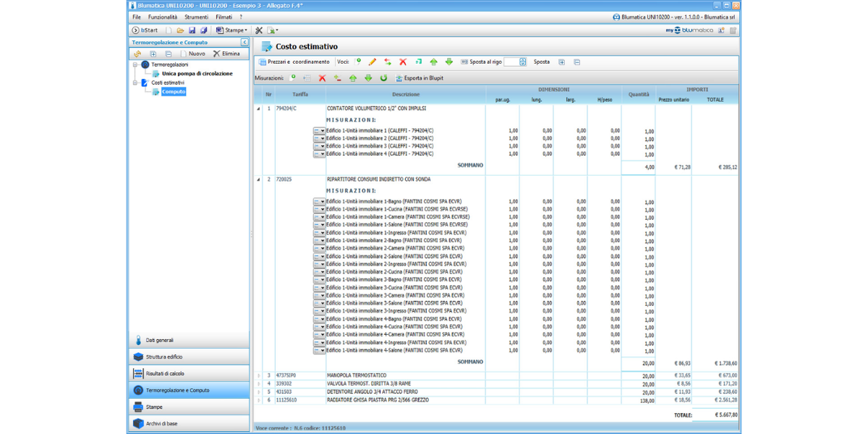Screen dimensions: 868x434
Task: Click the save disk icon in main toolbar
Action: (192, 30)
